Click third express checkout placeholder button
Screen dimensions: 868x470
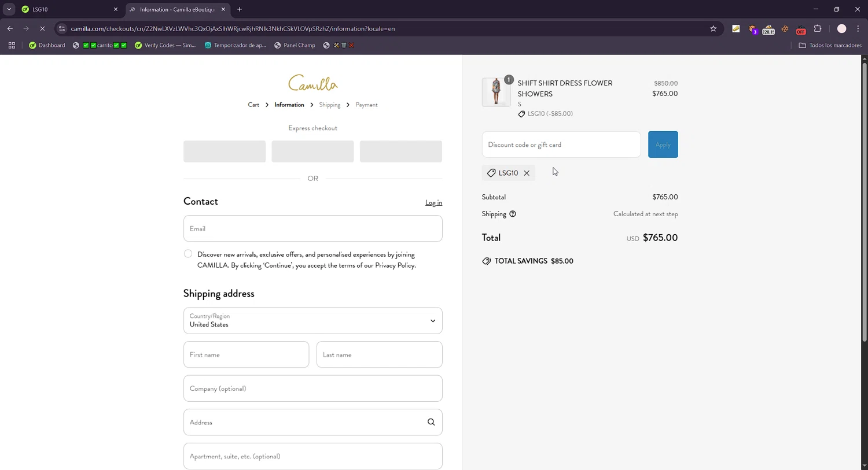point(401,151)
